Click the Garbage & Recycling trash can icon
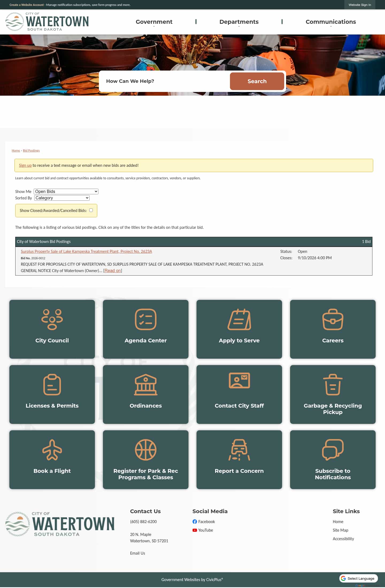The width and height of the screenshot is (385, 588). 333,385
